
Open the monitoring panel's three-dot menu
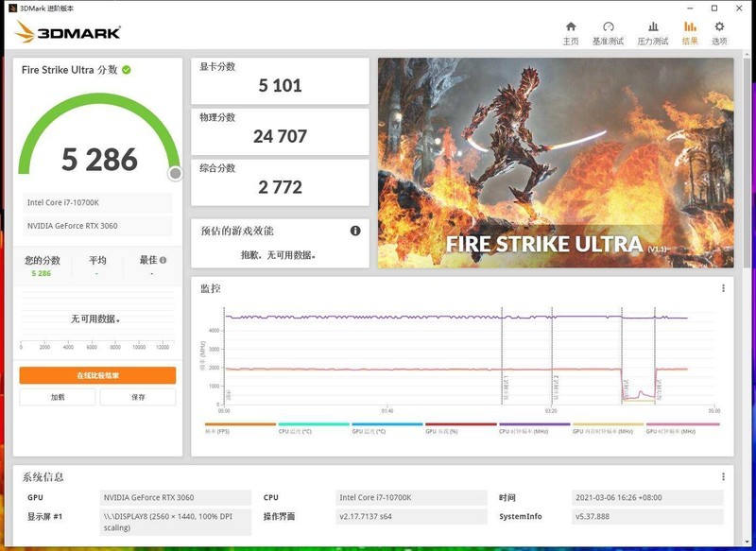[724, 285]
